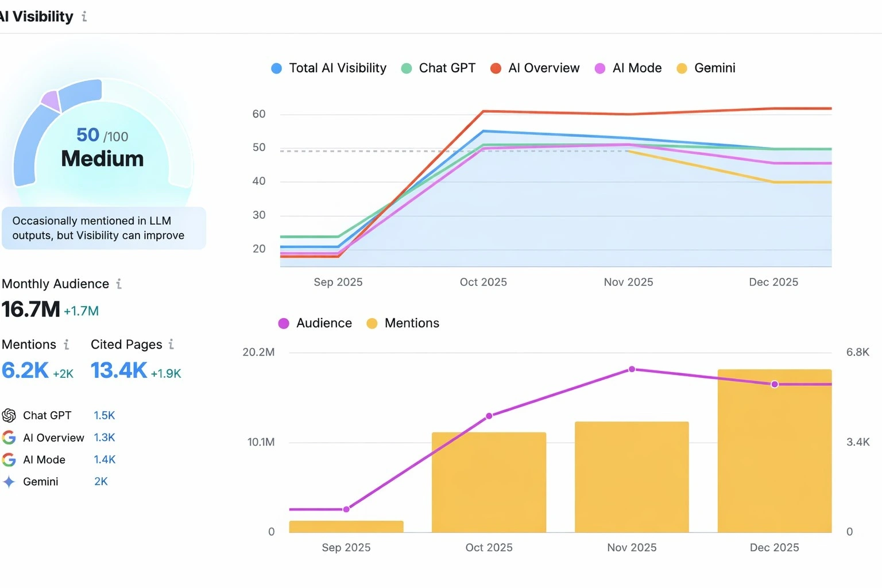Click the Nov 2025 Audience data point
The width and height of the screenshot is (882, 588).
pyautogui.click(x=632, y=369)
